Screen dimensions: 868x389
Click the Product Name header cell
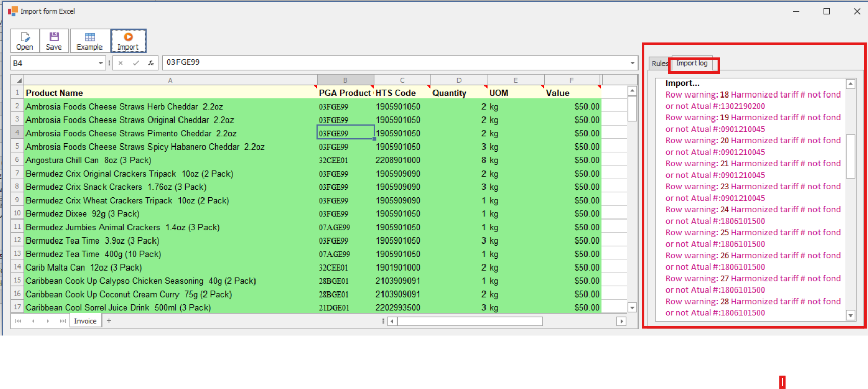pos(170,93)
